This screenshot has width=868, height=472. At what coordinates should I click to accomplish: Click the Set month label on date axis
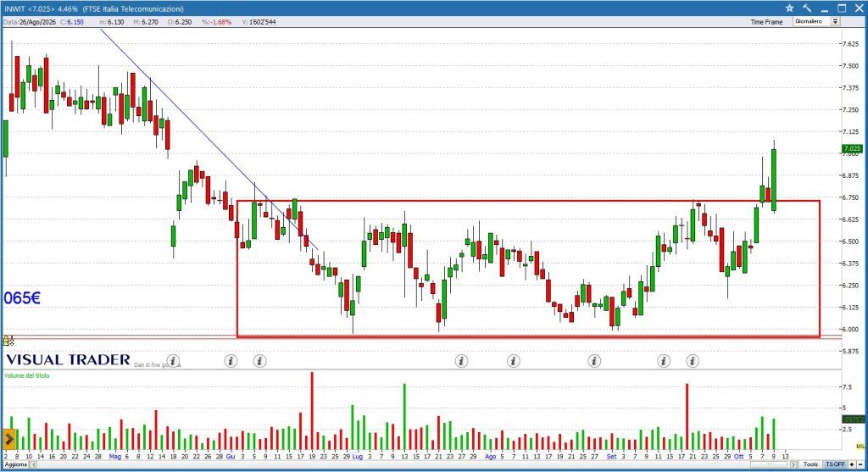[611, 457]
